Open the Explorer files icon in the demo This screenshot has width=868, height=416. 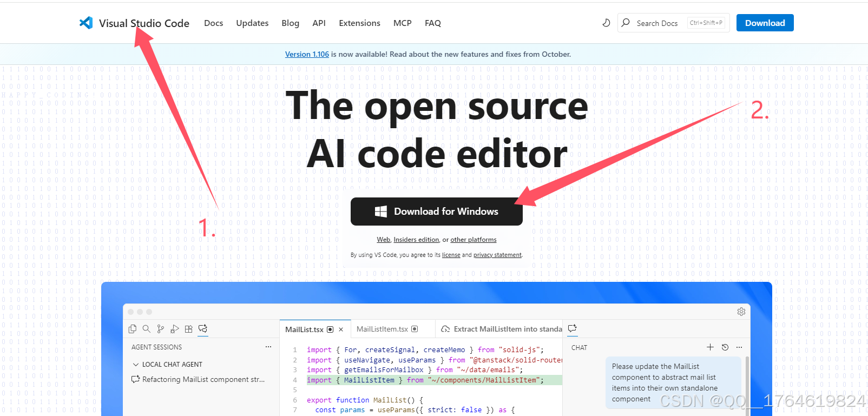click(x=133, y=329)
